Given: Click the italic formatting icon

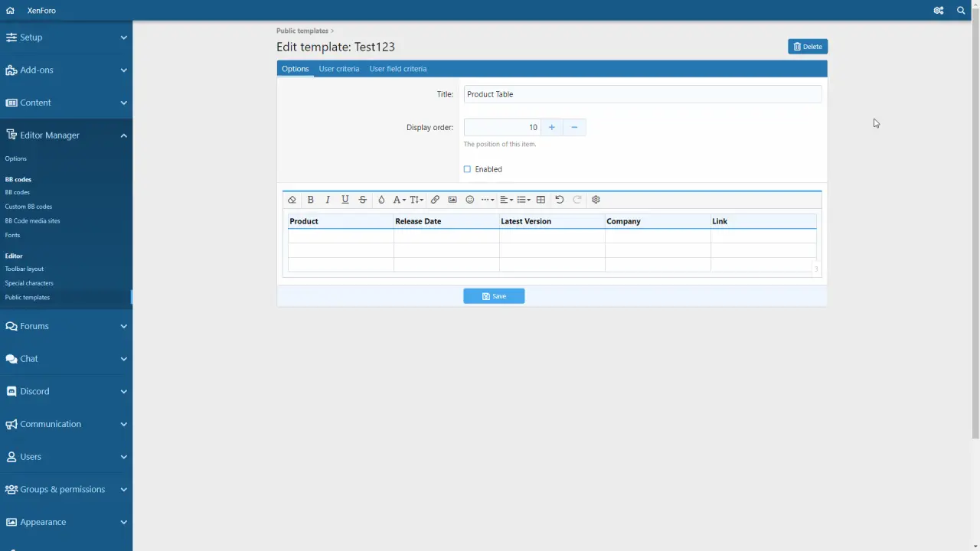Looking at the screenshot, I should click(328, 200).
